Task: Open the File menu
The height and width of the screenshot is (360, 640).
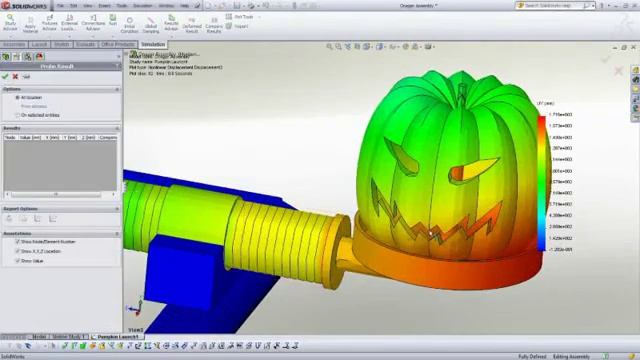Action: click(x=60, y=6)
